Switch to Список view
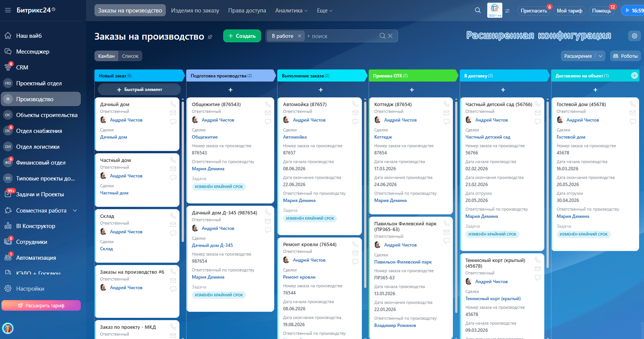644x339 pixels. [x=130, y=56]
